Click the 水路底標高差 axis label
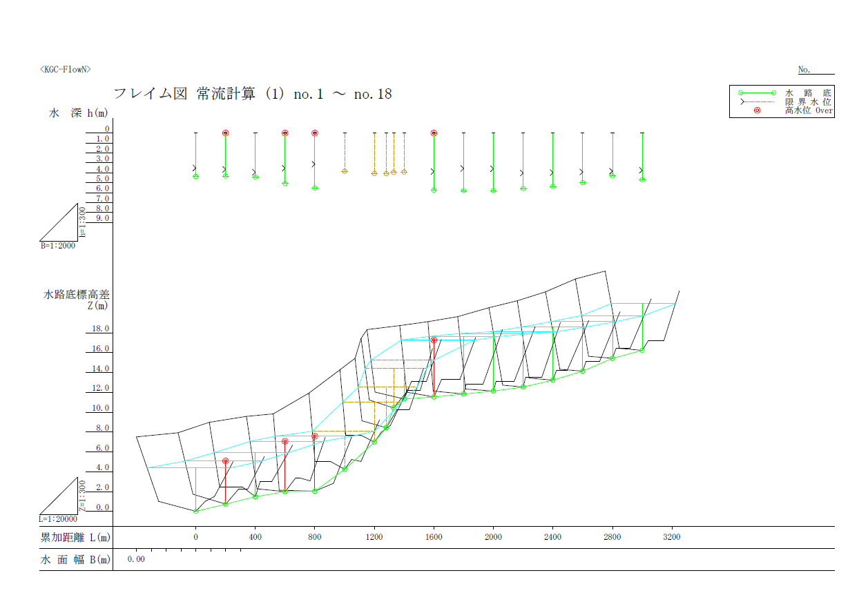Image resolution: width=868 pixels, height=602 pixels. tap(77, 295)
